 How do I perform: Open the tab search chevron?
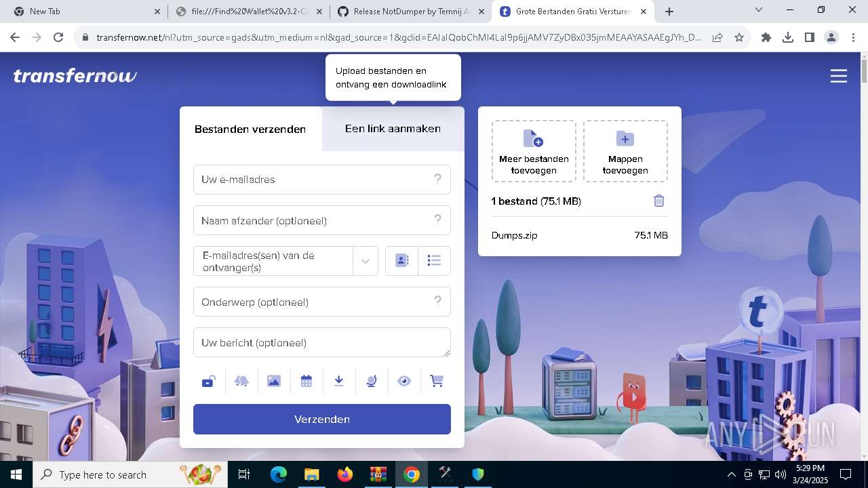point(759,9)
